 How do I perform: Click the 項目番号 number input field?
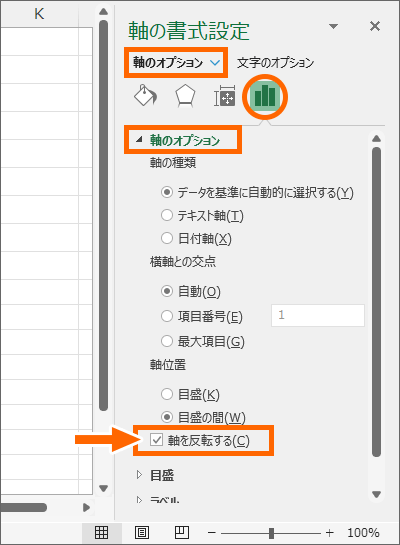click(x=318, y=315)
